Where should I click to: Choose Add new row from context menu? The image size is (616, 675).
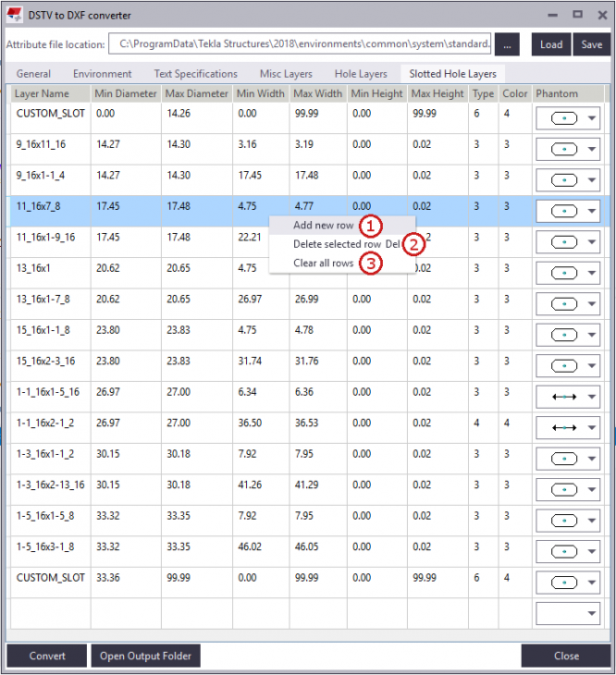(x=342, y=225)
